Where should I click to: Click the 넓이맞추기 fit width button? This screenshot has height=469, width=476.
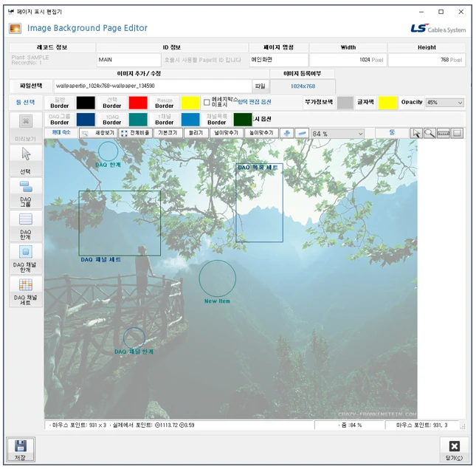(x=226, y=133)
